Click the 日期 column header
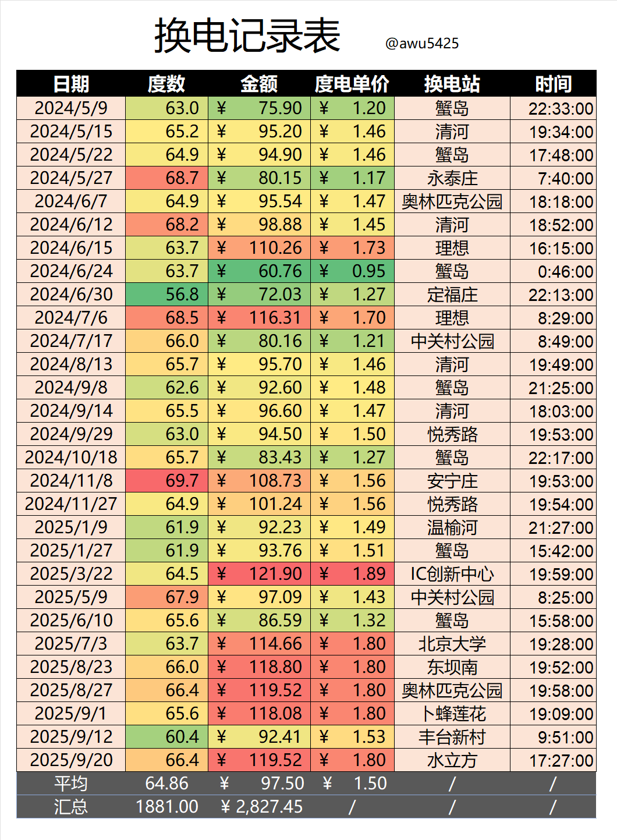 [x=71, y=84]
